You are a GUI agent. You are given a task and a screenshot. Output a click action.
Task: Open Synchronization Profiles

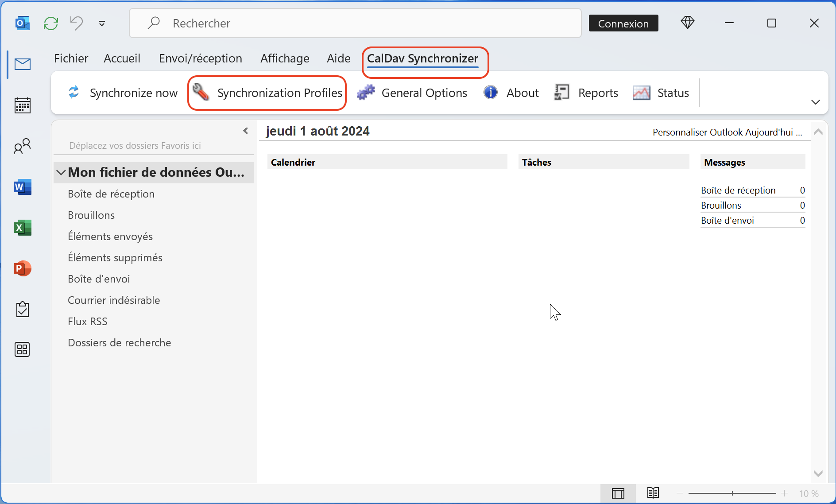pyautogui.click(x=267, y=93)
